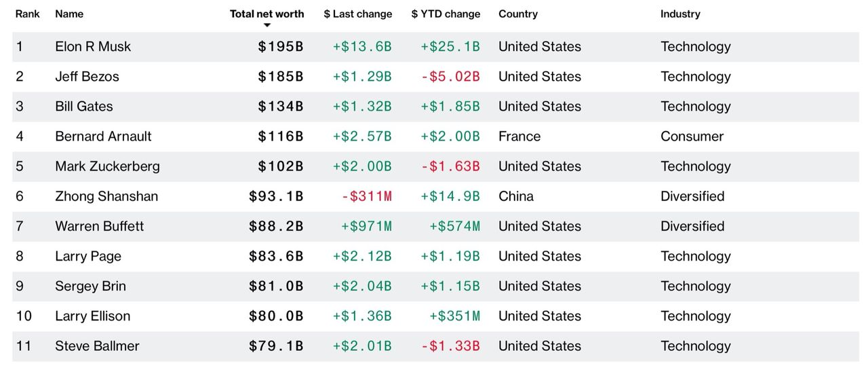The height and width of the screenshot is (368, 868).
Task: Click on Bernard Arnault's name
Action: [103, 136]
